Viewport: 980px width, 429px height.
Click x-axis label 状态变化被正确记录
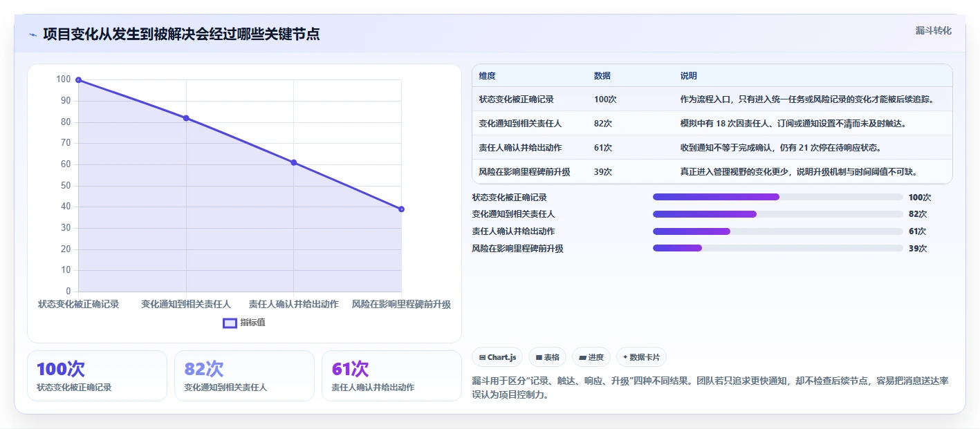coord(78,304)
